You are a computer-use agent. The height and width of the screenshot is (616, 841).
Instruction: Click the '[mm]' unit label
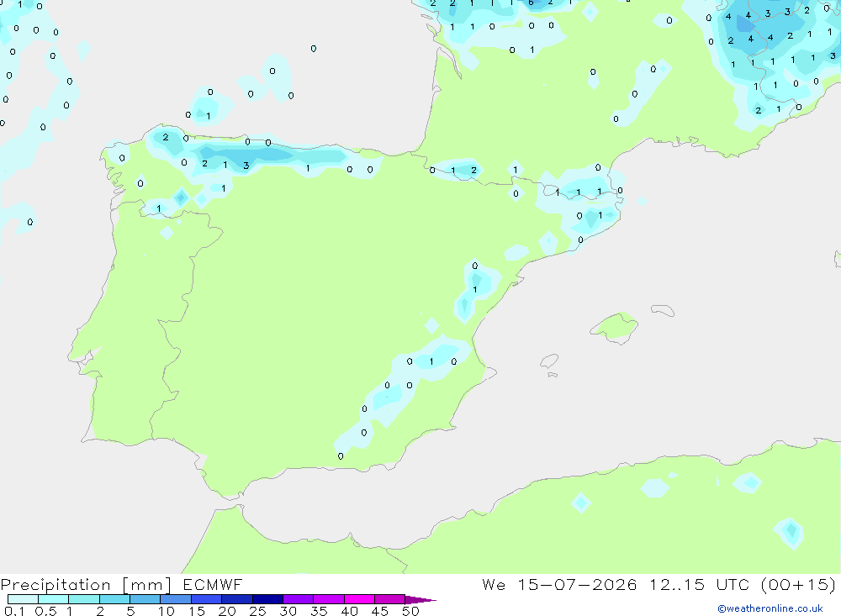(146, 585)
